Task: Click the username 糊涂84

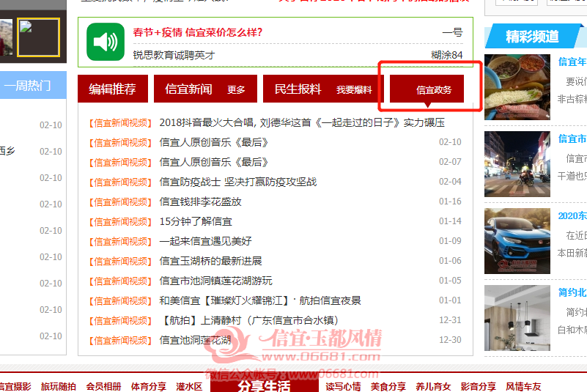Action: 447,56
